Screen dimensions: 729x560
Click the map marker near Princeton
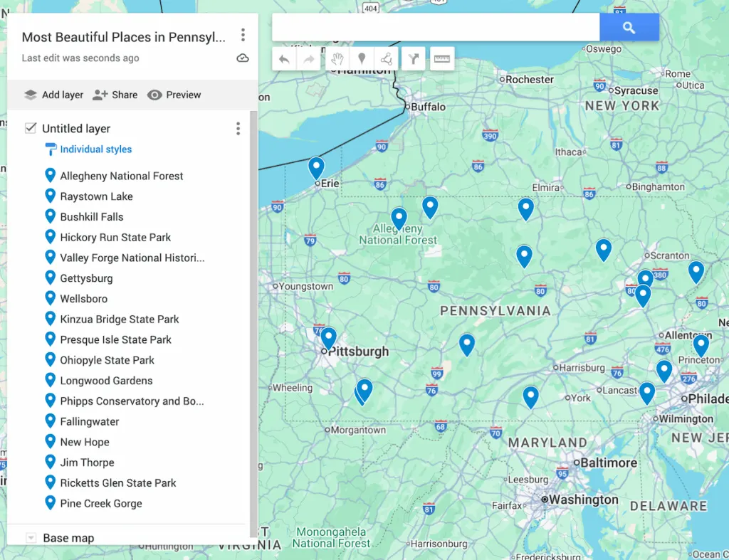[701, 346]
